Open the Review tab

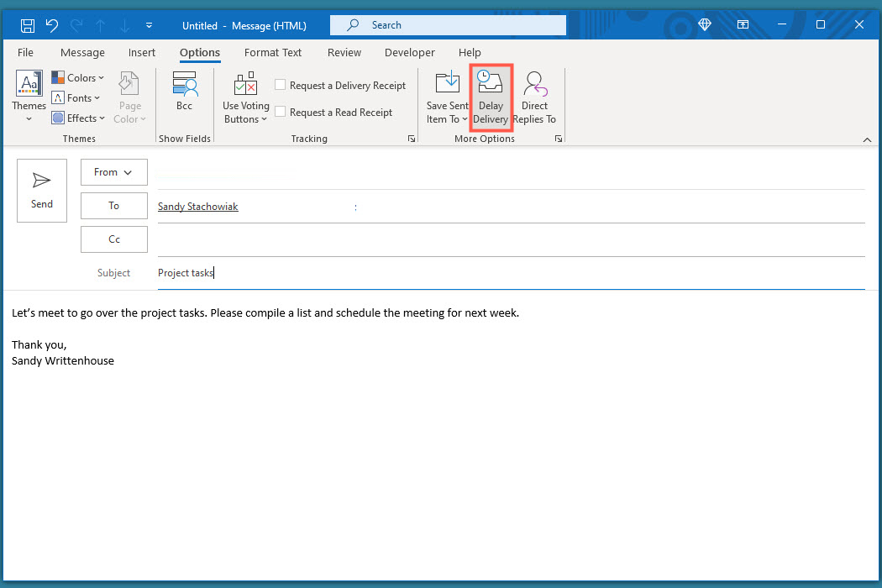[344, 52]
